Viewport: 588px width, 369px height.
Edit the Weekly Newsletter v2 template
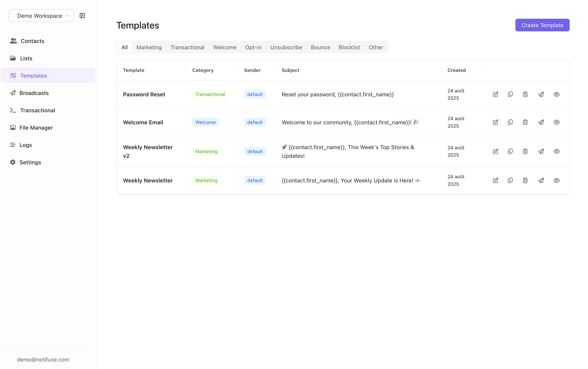point(495,152)
